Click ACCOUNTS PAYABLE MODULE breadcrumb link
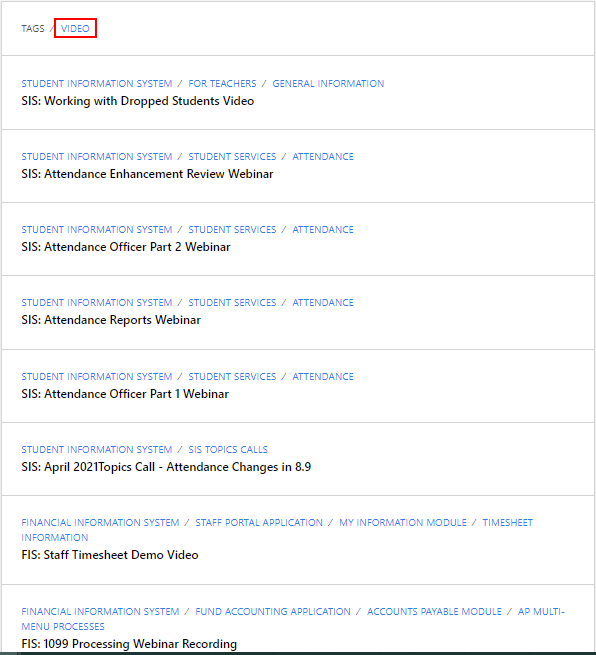Viewport: 596px width, 655px height. [x=434, y=612]
